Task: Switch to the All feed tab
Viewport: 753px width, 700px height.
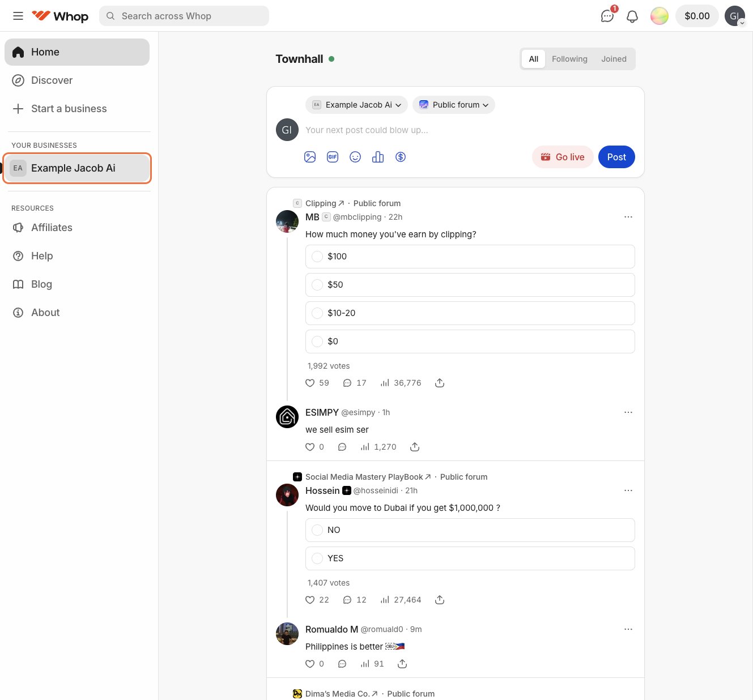Action: click(534, 59)
